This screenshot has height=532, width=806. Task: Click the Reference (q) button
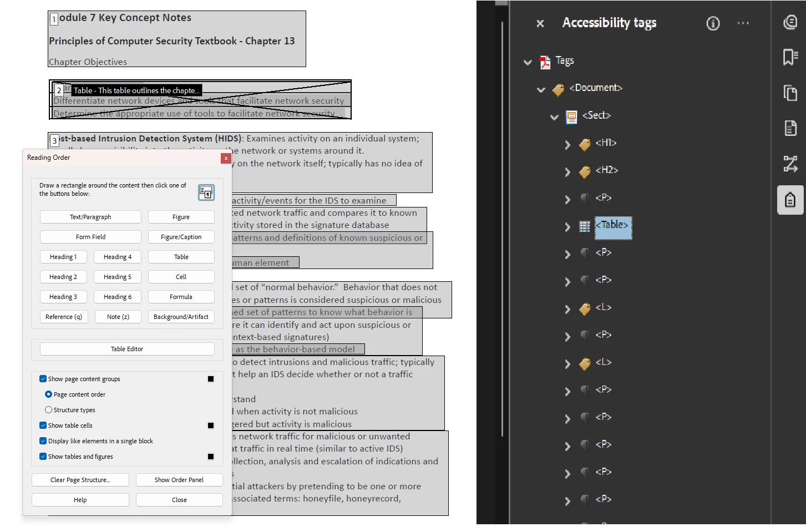[63, 317]
